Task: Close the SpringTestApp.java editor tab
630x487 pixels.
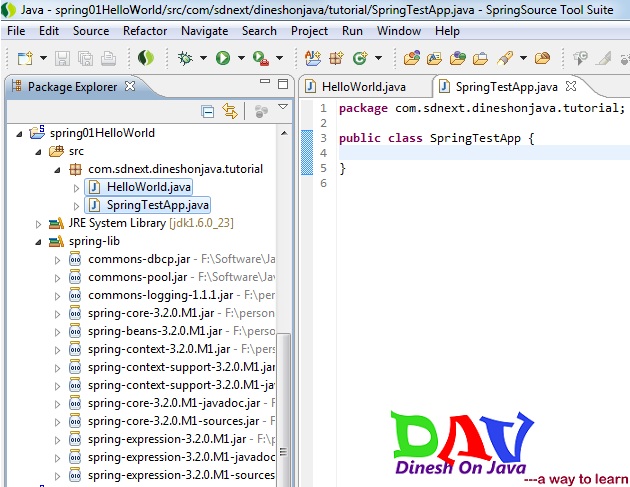Action: coord(571,86)
